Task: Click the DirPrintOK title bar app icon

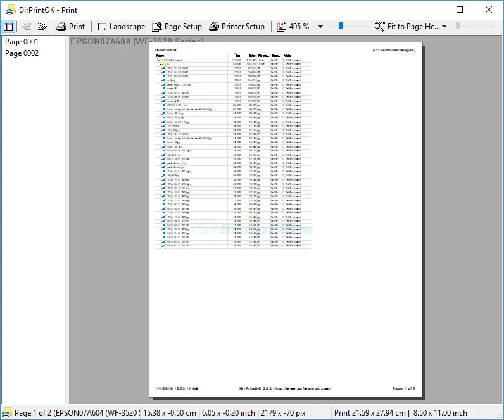Action: (10, 10)
